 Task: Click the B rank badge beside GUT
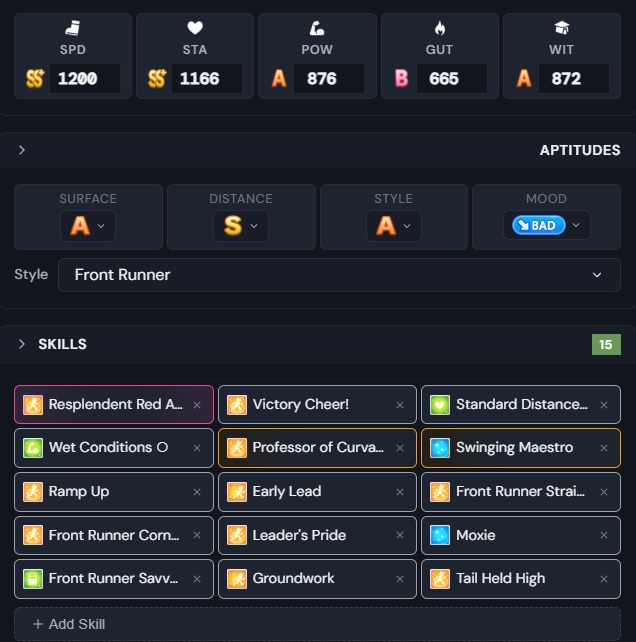point(401,78)
